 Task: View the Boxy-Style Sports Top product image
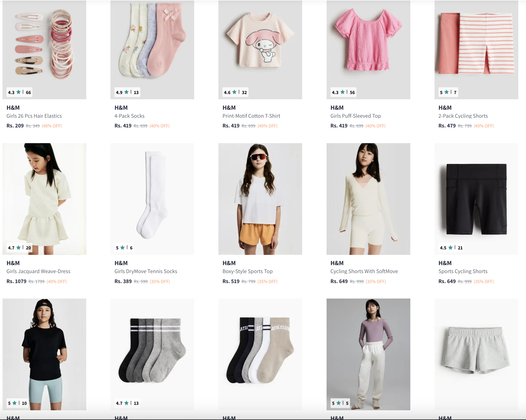260,199
